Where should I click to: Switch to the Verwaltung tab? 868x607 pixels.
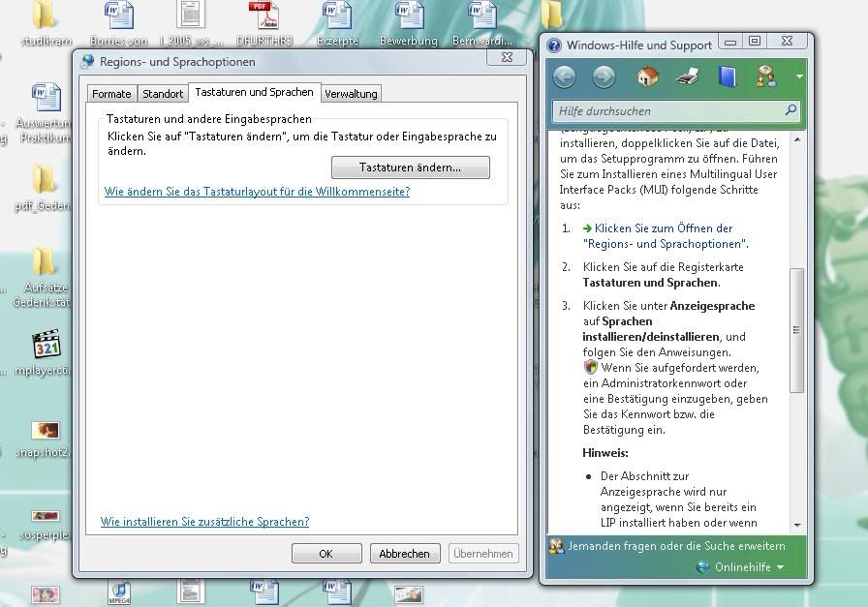tap(351, 94)
